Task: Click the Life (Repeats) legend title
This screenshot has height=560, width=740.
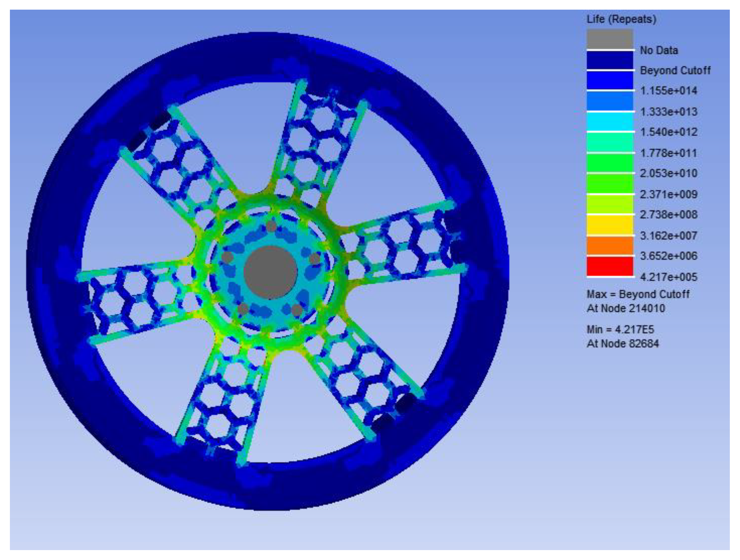Action: click(x=621, y=19)
